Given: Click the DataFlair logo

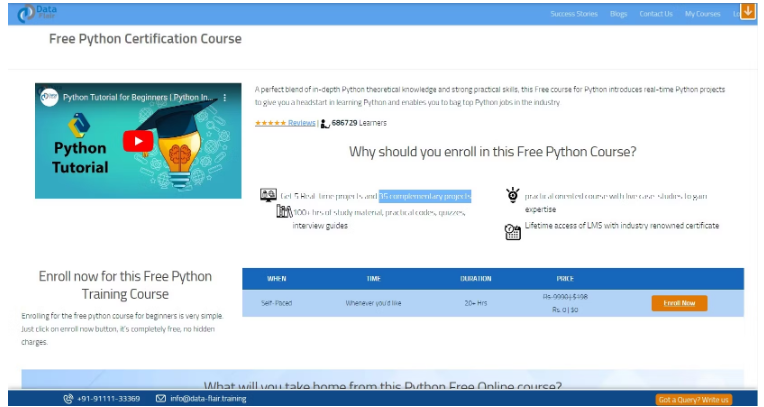Looking at the screenshot, I should click(37, 13).
